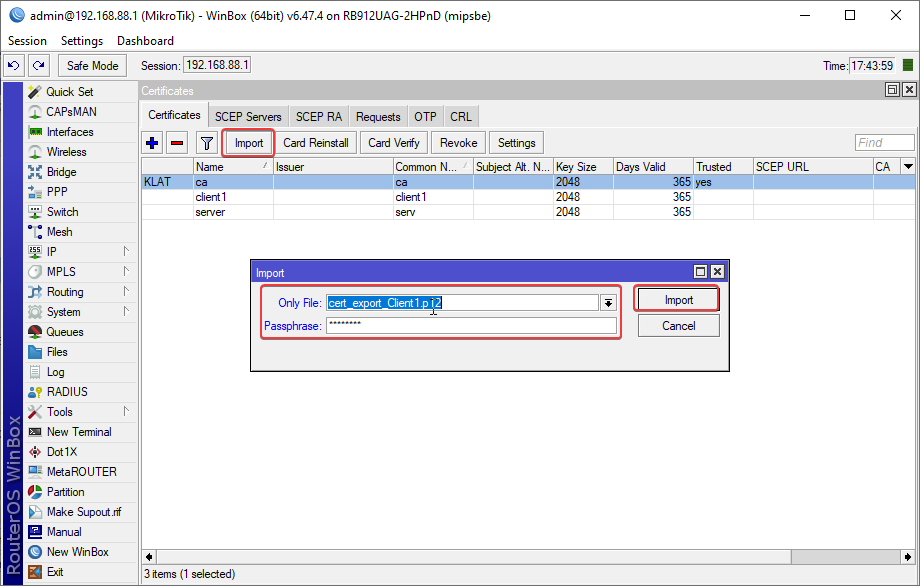
Task: Click the Redo arrow icon
Action: pyautogui.click(x=39, y=66)
